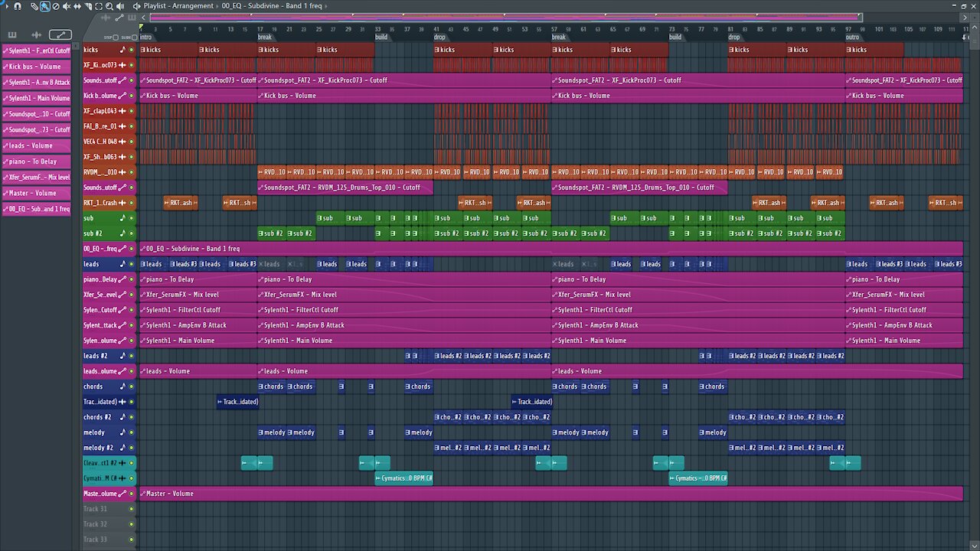980x551 pixels.
Task: Select the Delete tool
Action: coord(56,6)
